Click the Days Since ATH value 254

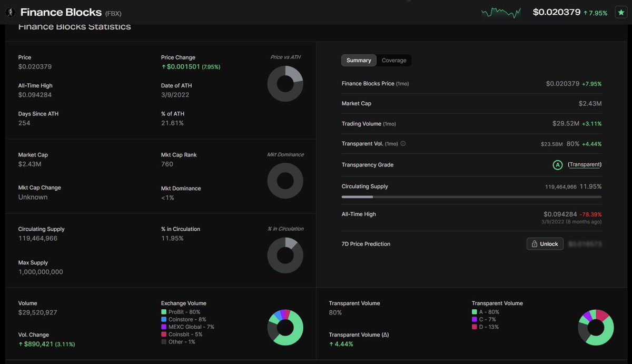(x=24, y=123)
